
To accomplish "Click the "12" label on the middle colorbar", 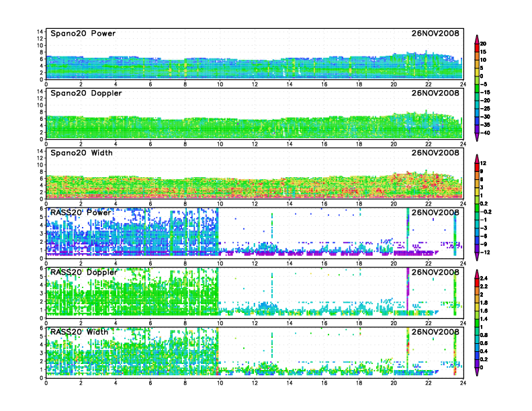I will [483, 163].
